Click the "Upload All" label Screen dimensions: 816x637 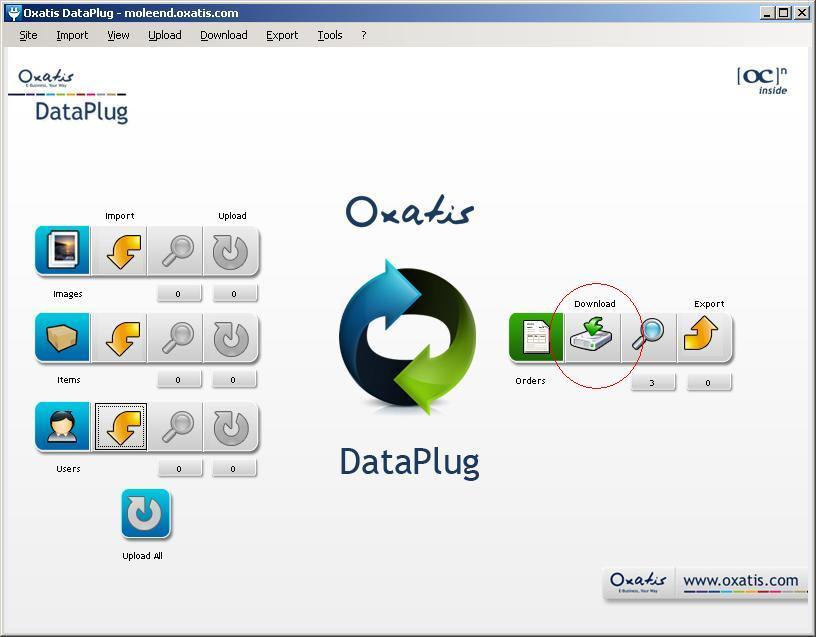pos(143,556)
